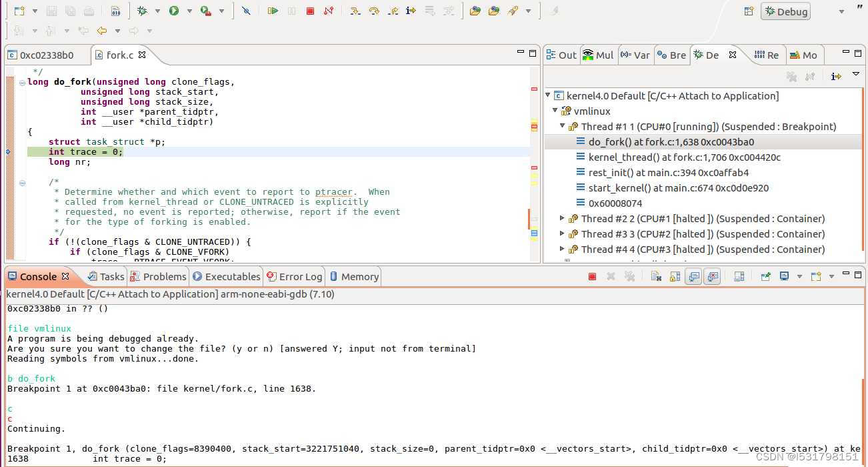Collapse Thread #1 stack frames
The height and width of the screenshot is (467, 868).
click(562, 126)
